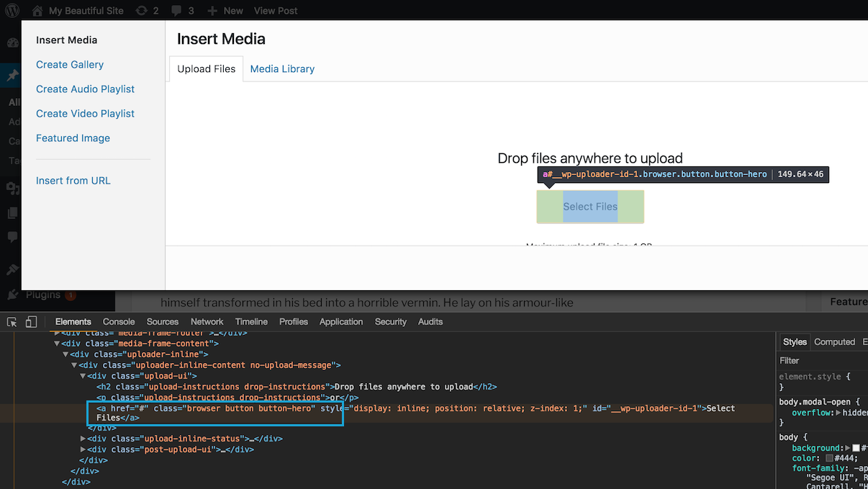Collapse the upload-ui div node
868x489 pixels.
[83, 376]
